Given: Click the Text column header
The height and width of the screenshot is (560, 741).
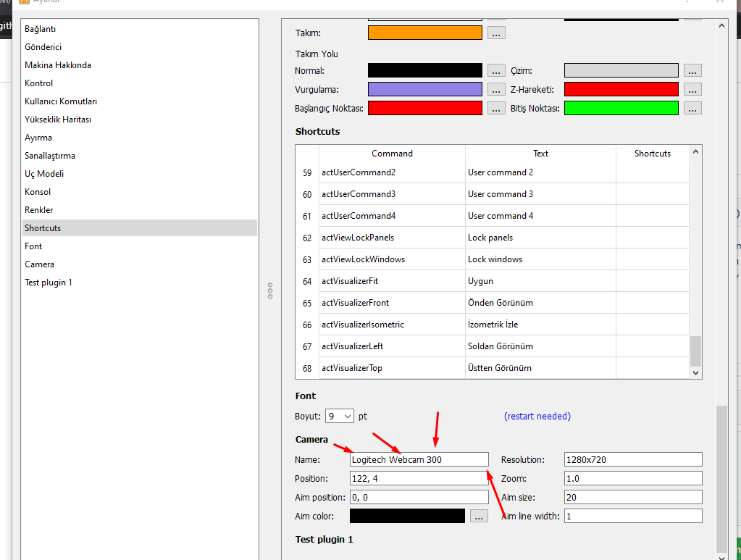Looking at the screenshot, I should (540, 154).
